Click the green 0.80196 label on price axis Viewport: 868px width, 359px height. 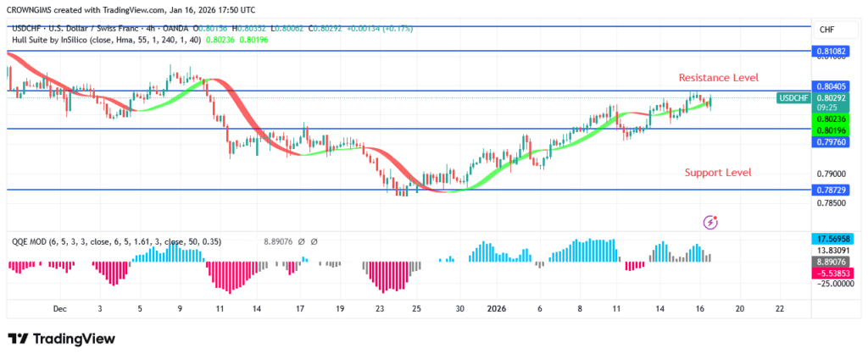[831, 130]
